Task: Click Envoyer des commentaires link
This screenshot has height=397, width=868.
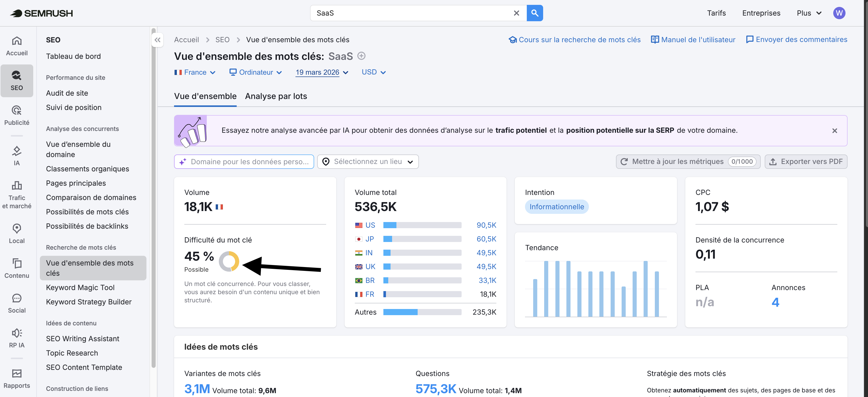Action: (x=797, y=40)
